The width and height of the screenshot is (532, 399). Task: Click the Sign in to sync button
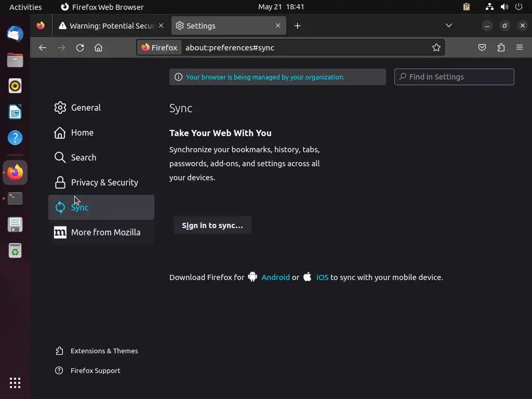click(x=212, y=225)
